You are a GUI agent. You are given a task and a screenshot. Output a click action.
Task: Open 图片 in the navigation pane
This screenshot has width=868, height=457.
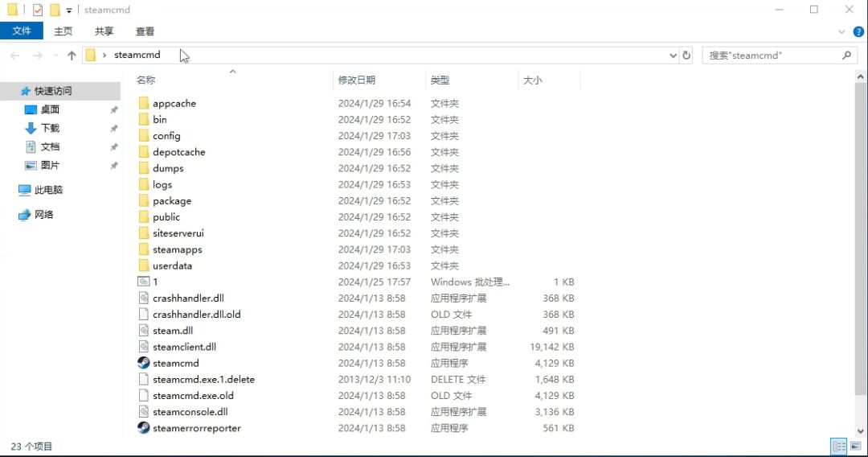point(50,165)
